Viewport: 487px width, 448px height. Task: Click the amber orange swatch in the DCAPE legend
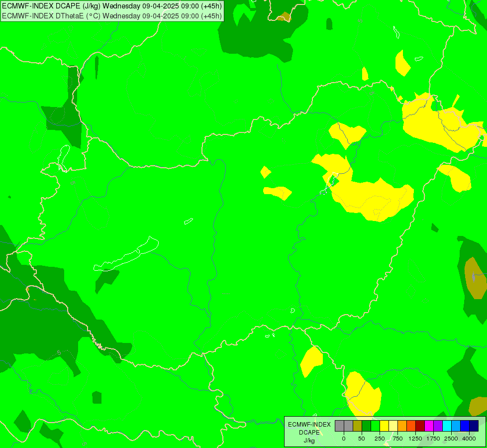pyautogui.click(x=402, y=426)
